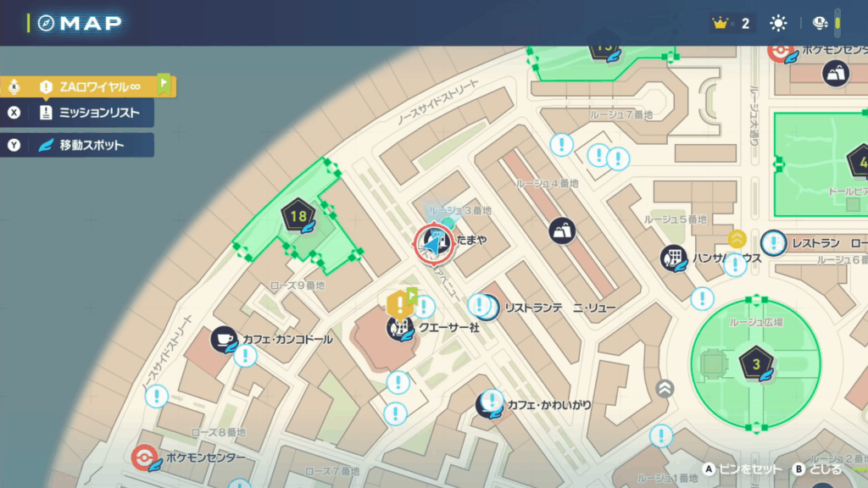Open the 移動スポット travel spots list

click(77, 145)
